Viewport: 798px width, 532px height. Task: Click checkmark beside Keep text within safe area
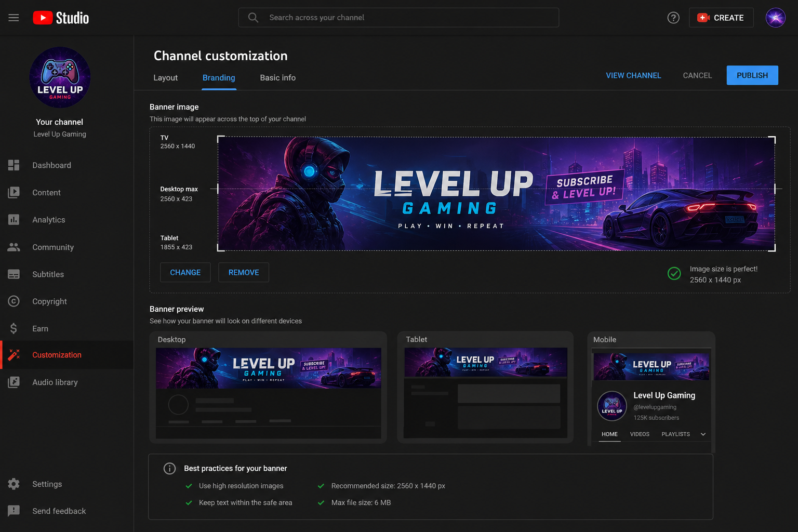pos(189,502)
